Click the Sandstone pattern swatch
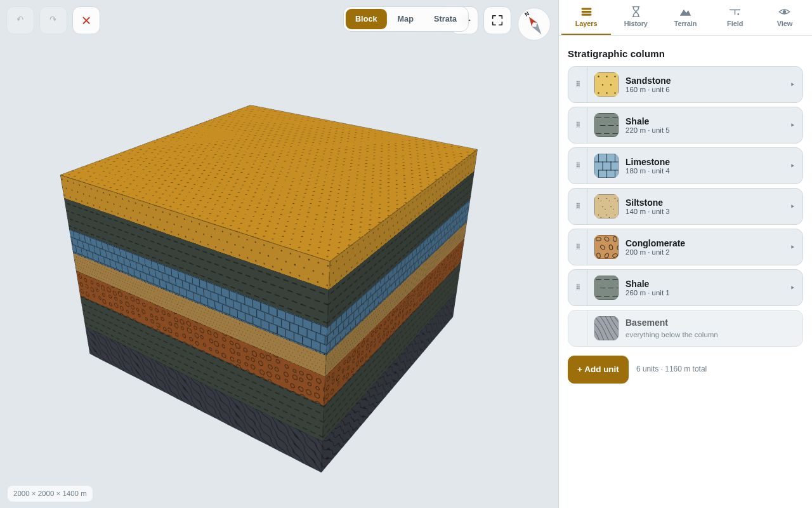 606,84
